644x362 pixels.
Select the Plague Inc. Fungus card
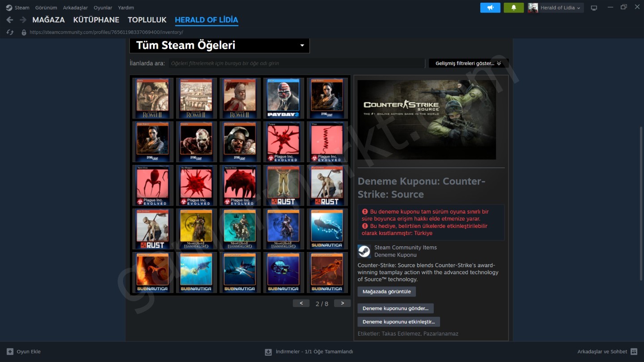pos(284,142)
